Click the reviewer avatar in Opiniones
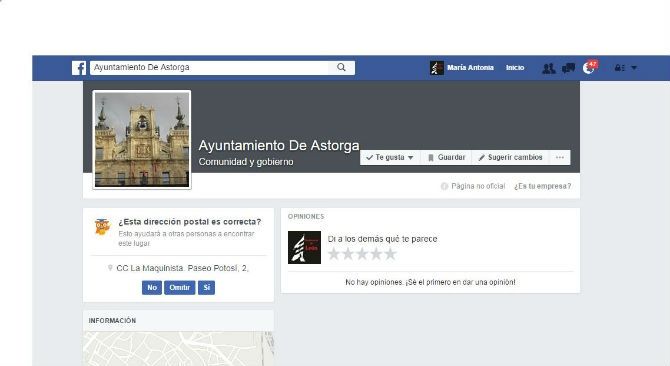 tap(304, 247)
